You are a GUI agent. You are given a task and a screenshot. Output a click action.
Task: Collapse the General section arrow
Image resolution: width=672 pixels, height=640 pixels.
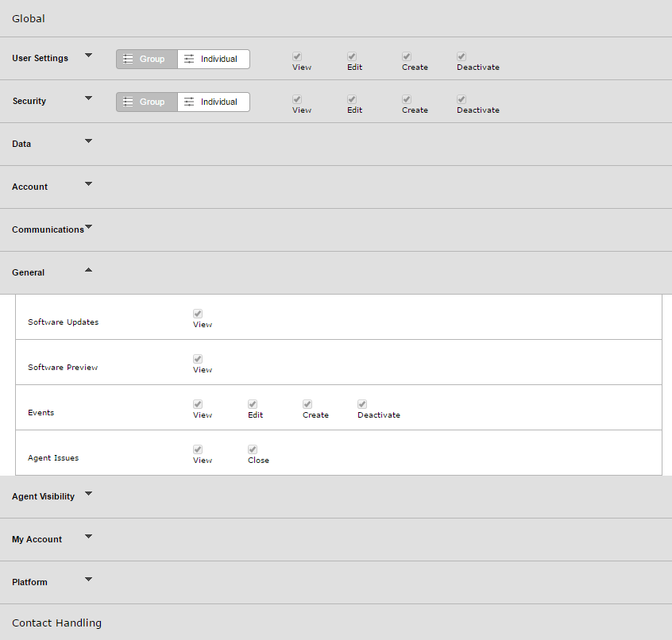(89, 270)
